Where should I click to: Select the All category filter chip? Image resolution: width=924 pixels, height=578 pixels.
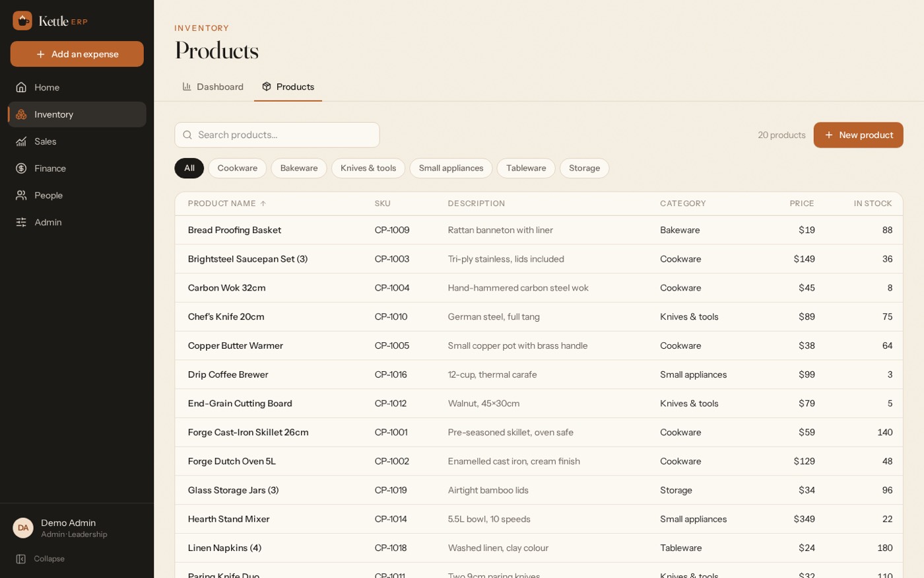coord(189,168)
